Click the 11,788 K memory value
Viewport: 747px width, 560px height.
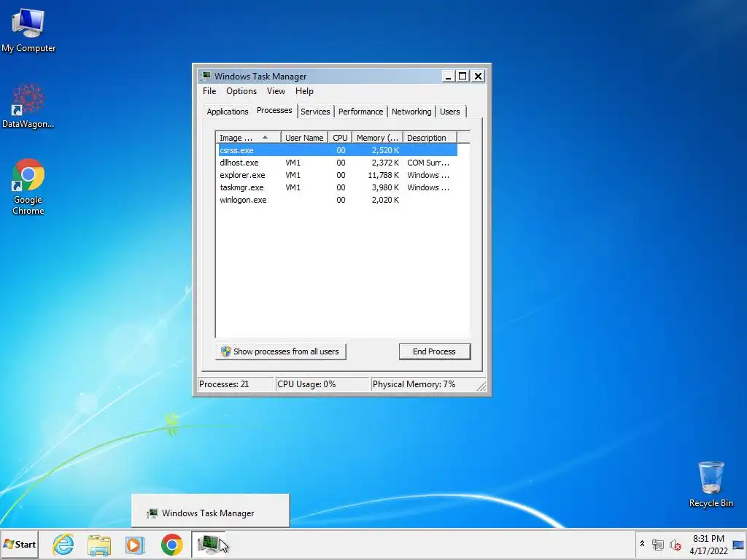(x=384, y=175)
